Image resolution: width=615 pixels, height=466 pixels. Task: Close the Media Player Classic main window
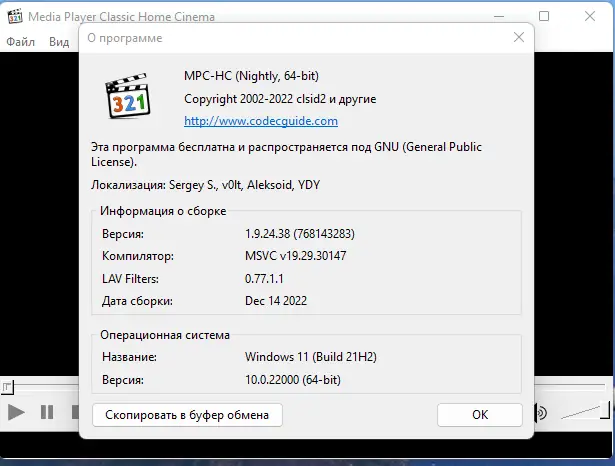click(x=590, y=16)
